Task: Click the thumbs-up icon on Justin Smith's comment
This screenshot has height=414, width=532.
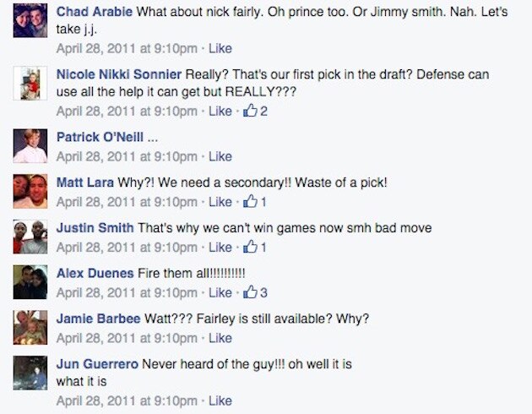Action: [251, 248]
